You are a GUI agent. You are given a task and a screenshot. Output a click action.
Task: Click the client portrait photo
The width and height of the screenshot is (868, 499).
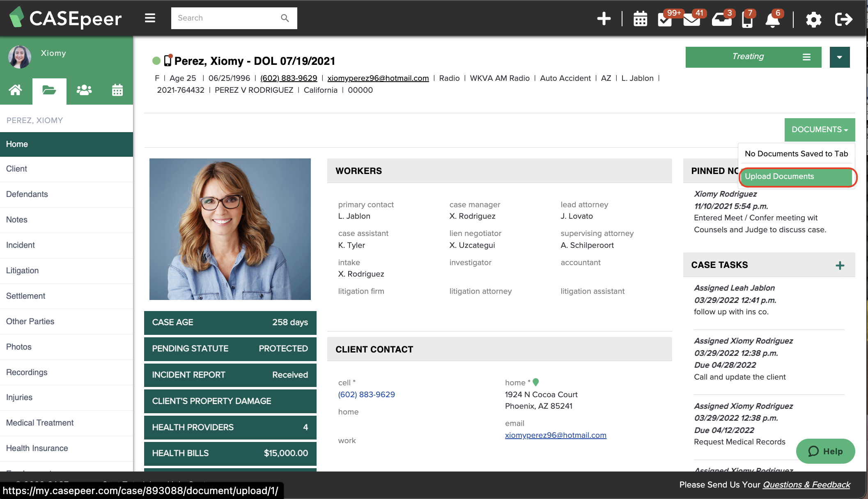click(x=230, y=229)
